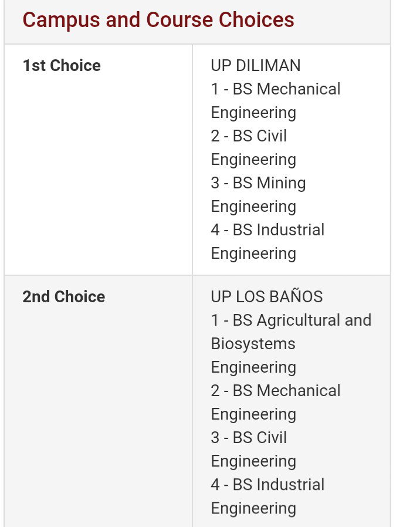The width and height of the screenshot is (420, 527).
Task: Select the 1st Choice label
Action: [62, 66]
